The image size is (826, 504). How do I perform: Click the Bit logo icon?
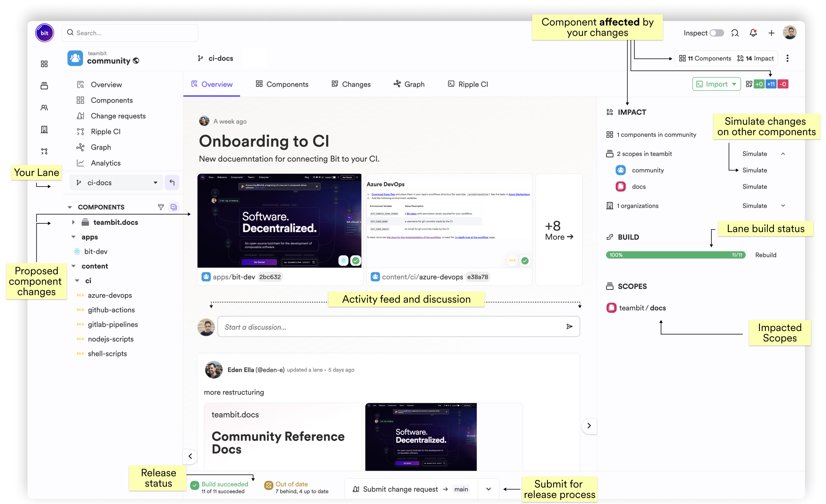pyautogui.click(x=45, y=33)
